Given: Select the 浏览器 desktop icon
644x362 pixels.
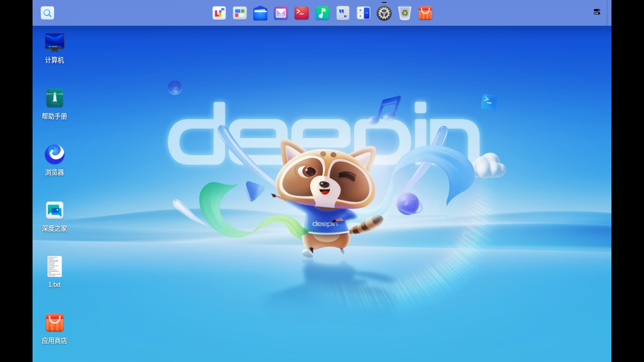Looking at the screenshot, I should click(55, 160).
